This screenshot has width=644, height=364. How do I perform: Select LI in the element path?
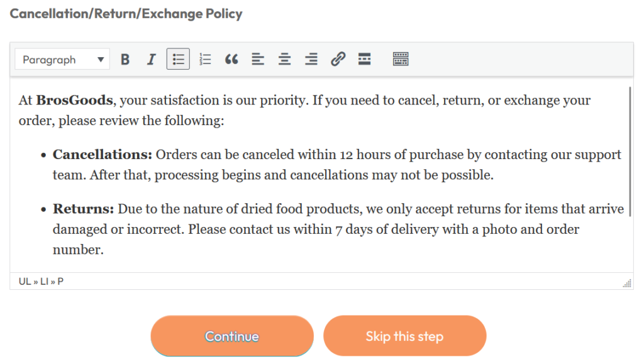pos(45,282)
